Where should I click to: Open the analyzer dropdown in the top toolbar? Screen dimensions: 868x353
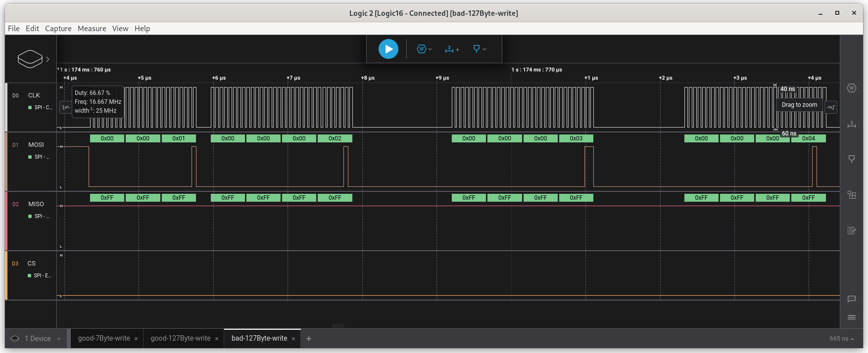click(x=424, y=49)
